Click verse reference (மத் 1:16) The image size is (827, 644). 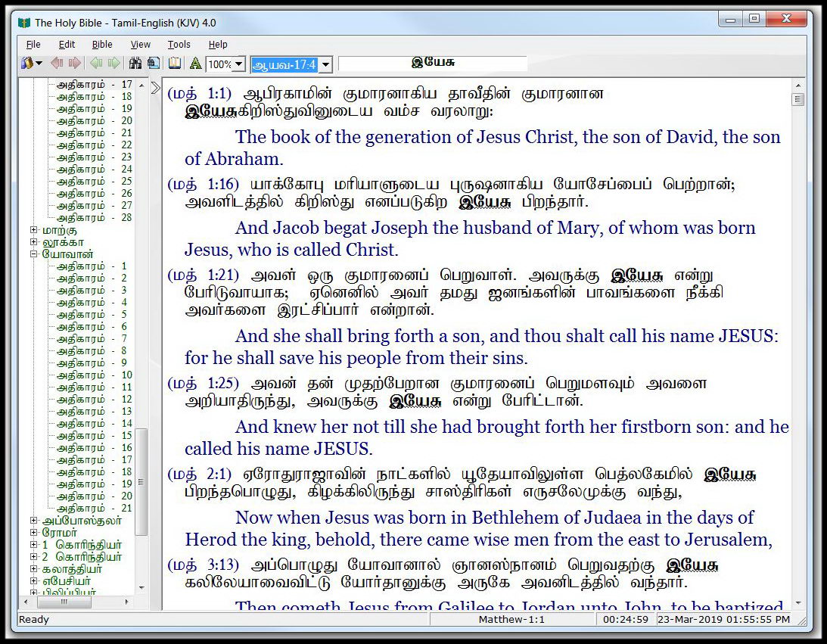203,185
